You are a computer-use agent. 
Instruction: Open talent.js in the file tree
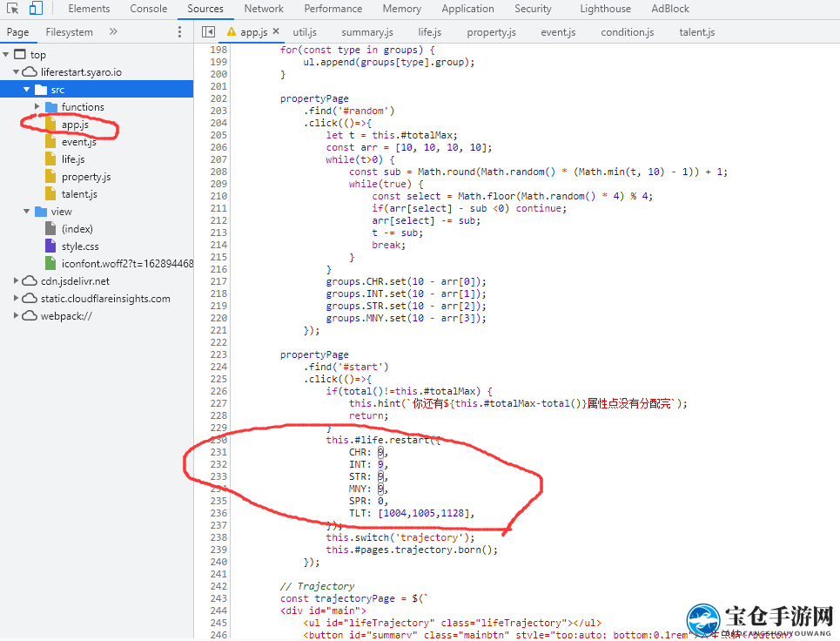tap(79, 194)
